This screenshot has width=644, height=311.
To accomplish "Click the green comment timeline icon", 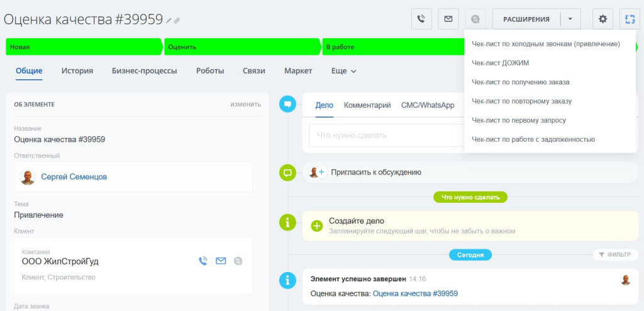I will 287,172.
